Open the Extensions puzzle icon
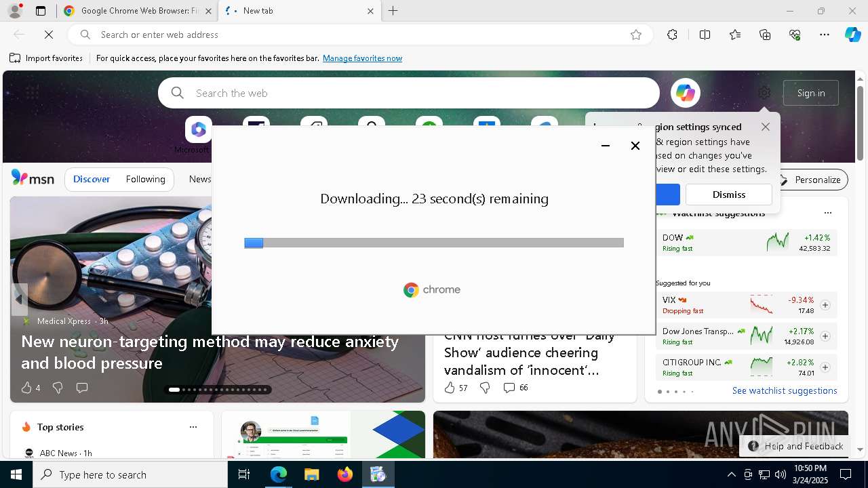The height and width of the screenshot is (488, 868). click(672, 35)
